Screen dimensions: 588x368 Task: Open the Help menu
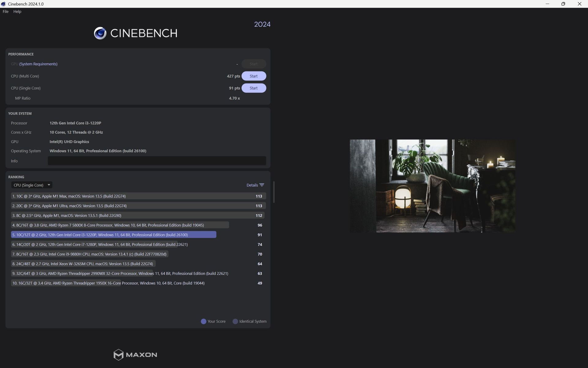coord(17,11)
